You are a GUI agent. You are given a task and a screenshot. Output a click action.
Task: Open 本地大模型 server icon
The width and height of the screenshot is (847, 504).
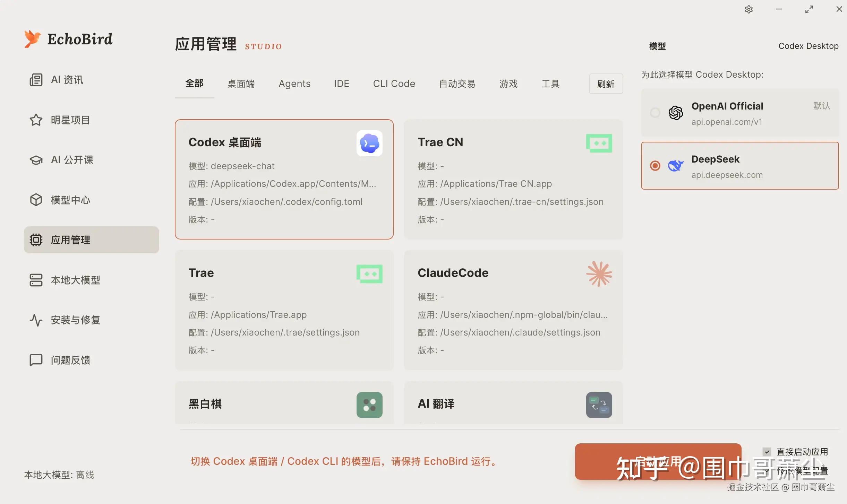pyautogui.click(x=36, y=280)
